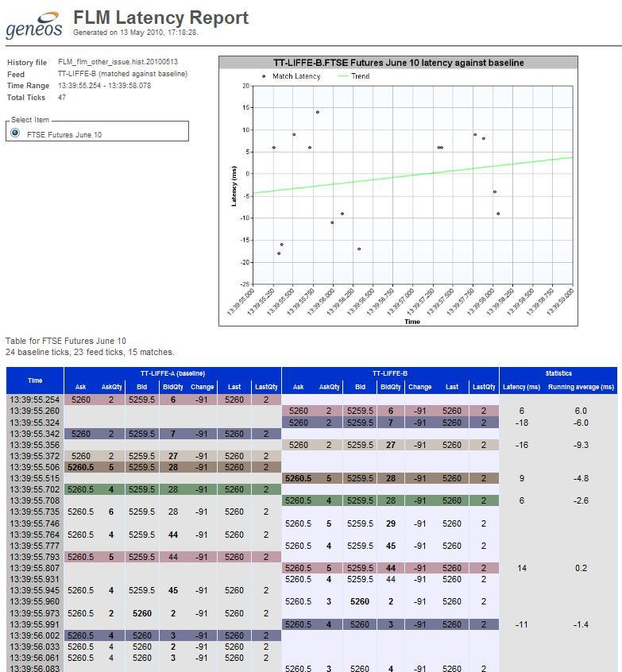Click the y-axis label Latency (ms)
The height and width of the screenshot is (672, 622).
click(234, 186)
